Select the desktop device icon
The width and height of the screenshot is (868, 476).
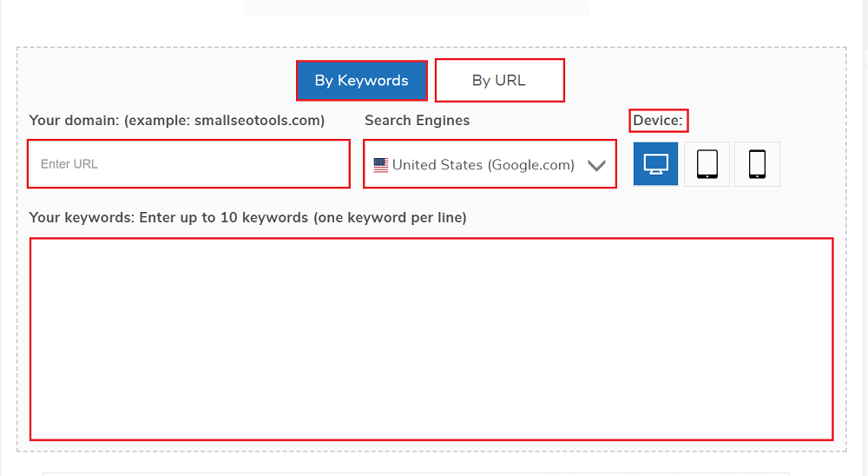click(655, 164)
